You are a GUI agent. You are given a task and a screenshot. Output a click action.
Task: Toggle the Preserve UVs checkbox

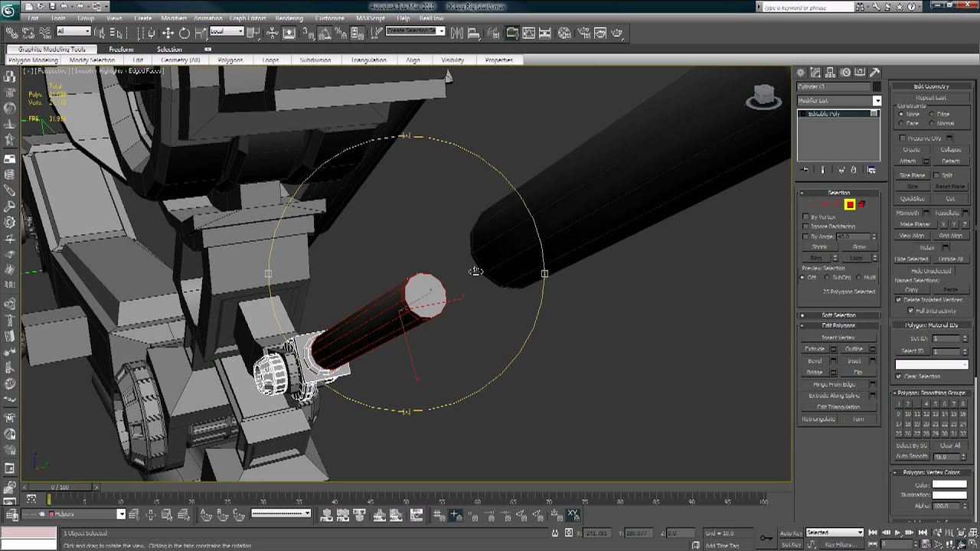[x=903, y=139]
